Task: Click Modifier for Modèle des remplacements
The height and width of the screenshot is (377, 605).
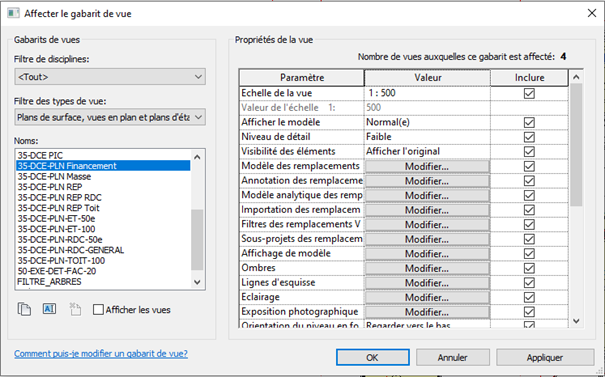Action: click(x=427, y=167)
